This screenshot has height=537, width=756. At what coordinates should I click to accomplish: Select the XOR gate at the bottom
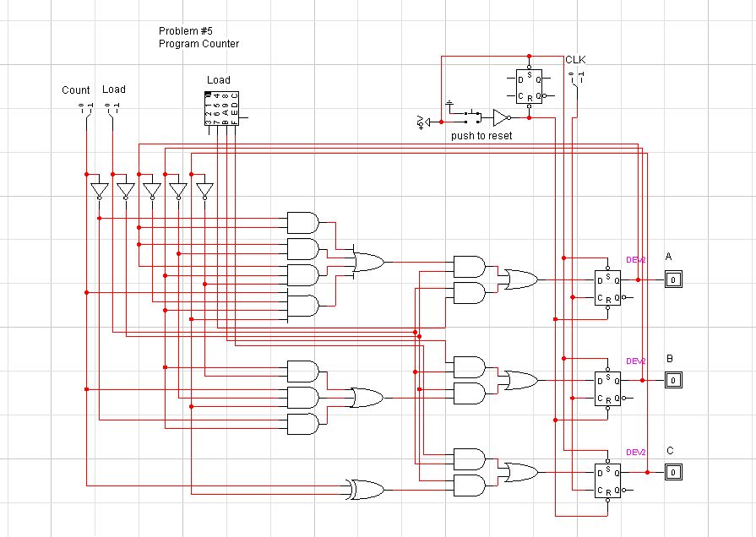365,488
